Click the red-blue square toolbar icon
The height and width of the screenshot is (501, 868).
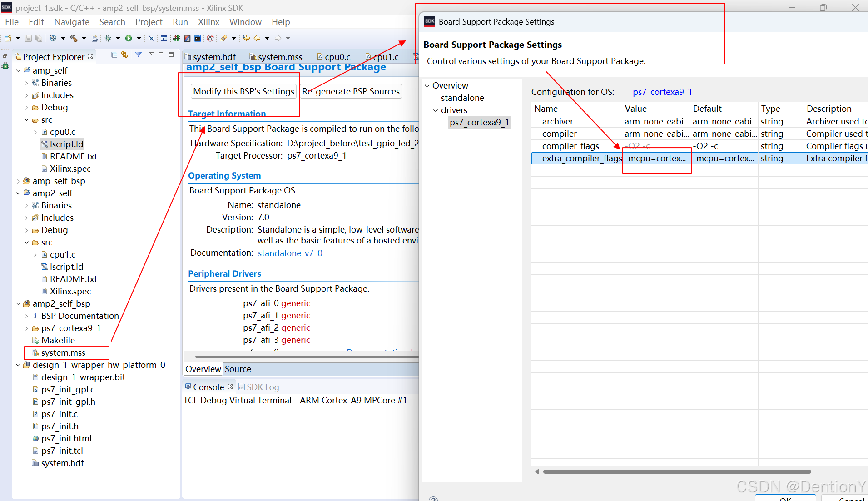187,38
